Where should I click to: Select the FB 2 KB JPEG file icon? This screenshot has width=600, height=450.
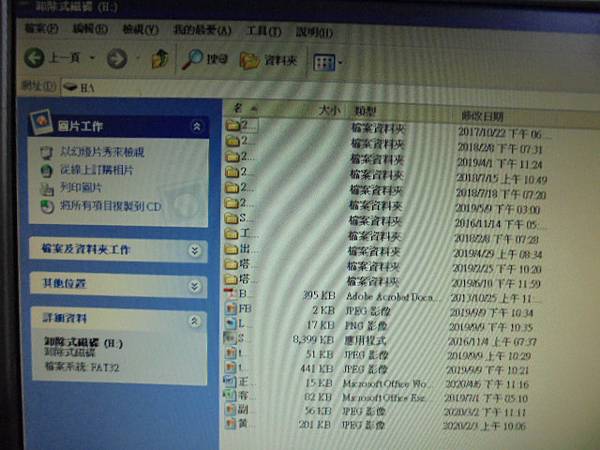tap(230, 308)
